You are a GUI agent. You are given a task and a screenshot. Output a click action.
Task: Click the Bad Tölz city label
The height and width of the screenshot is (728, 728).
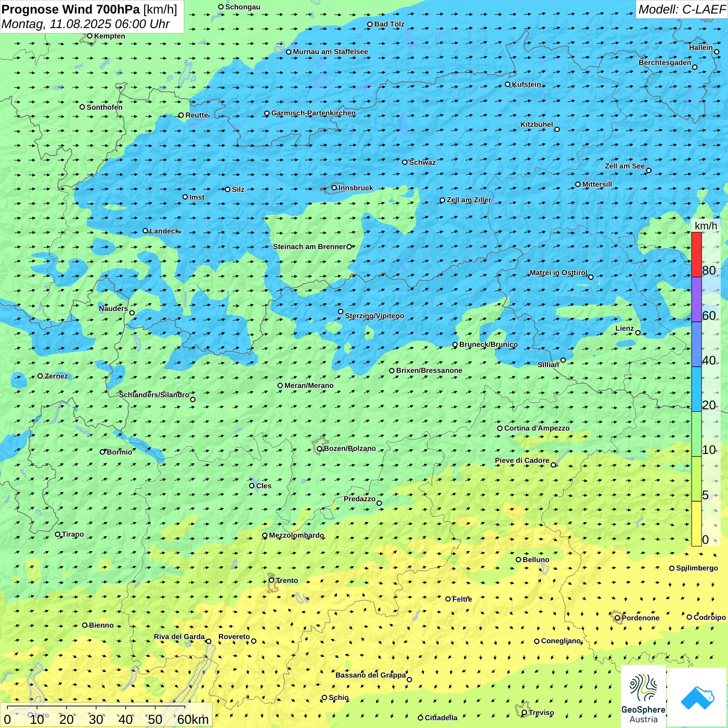pyautogui.click(x=389, y=24)
